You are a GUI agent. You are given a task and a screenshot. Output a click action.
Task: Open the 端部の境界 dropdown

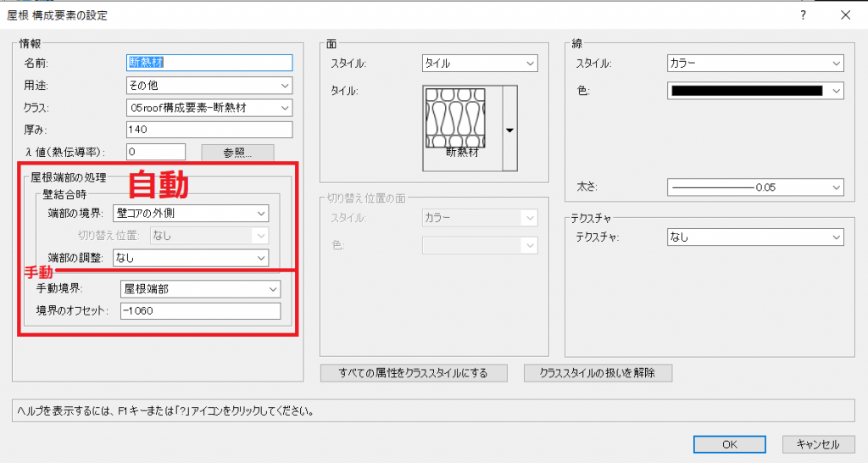[x=190, y=213]
